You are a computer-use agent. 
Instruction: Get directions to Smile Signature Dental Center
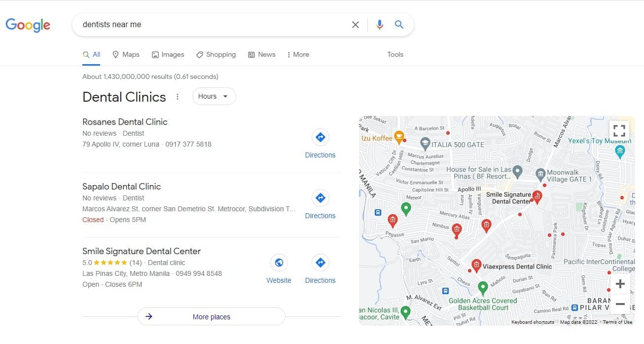tap(320, 269)
